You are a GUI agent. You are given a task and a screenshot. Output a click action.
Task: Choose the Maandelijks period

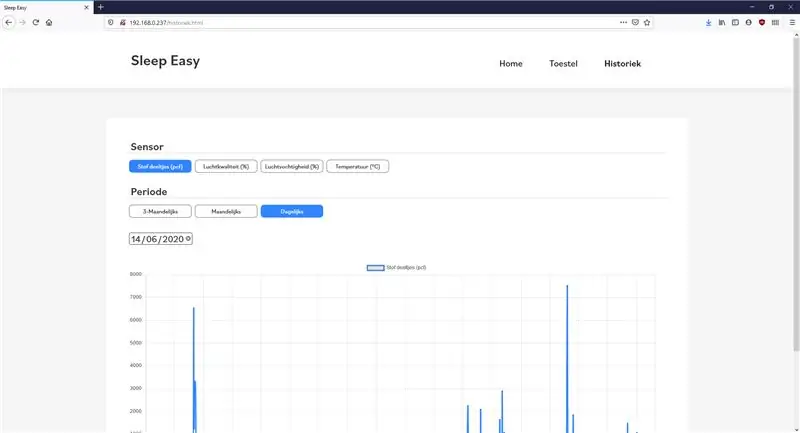[x=226, y=211]
